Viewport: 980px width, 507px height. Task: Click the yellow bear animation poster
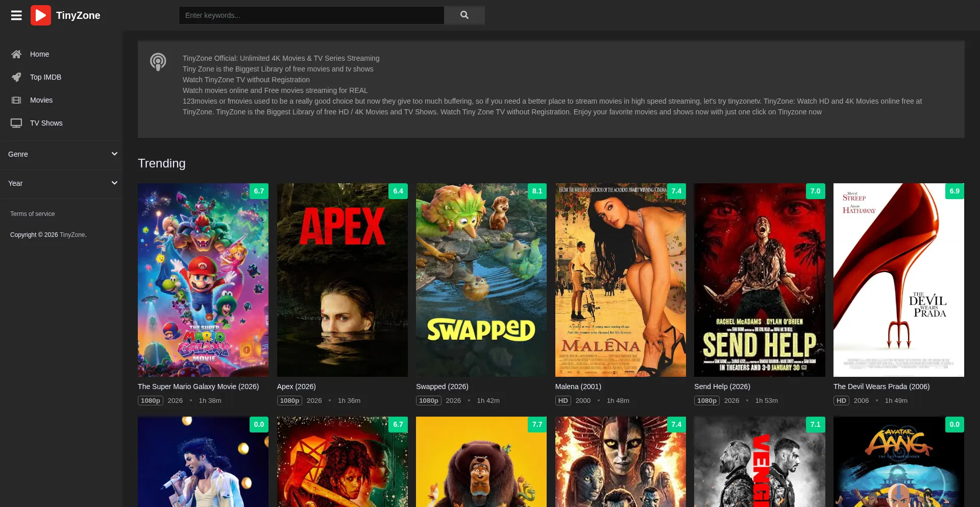[481, 462]
